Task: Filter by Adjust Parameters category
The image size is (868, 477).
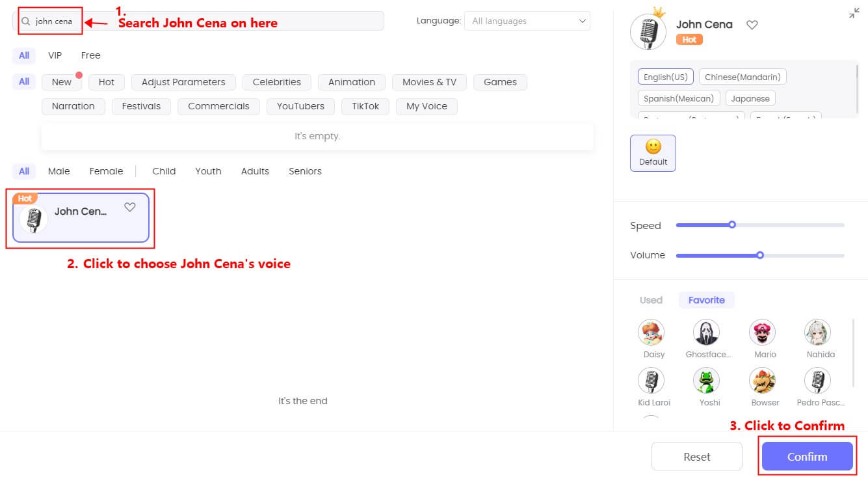Action: point(183,82)
